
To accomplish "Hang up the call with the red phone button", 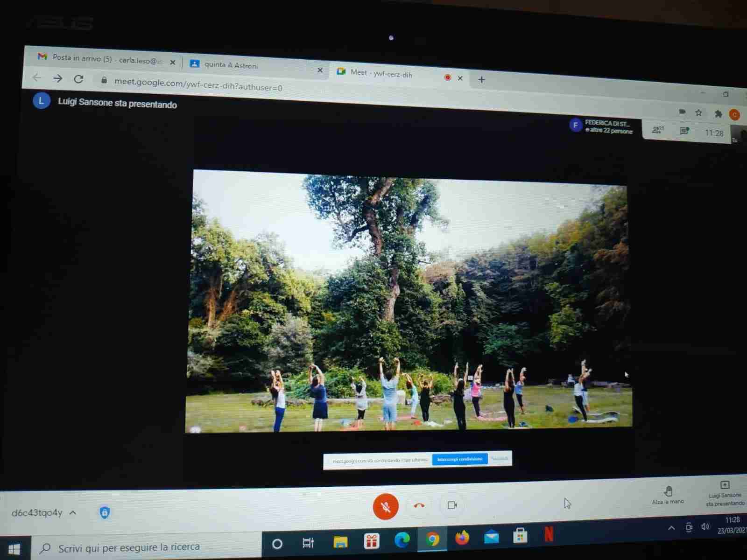I will click(419, 505).
